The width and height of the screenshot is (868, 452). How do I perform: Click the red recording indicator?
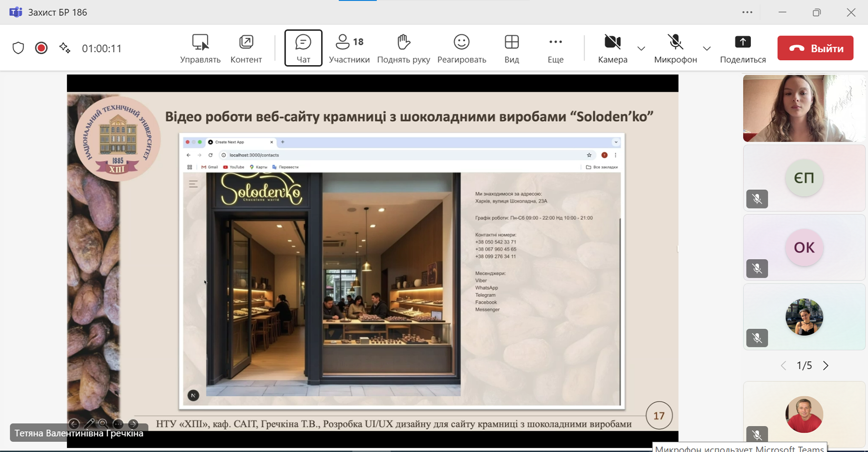pos(41,48)
